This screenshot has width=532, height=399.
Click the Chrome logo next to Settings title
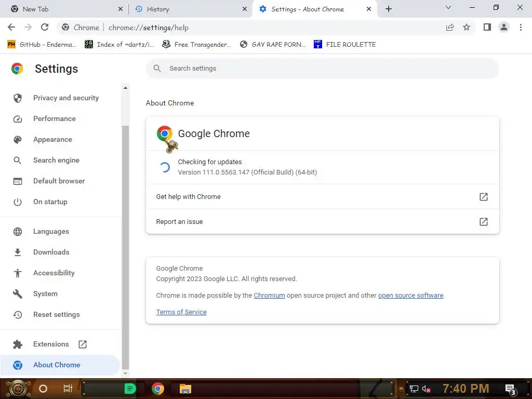pyautogui.click(x=17, y=69)
